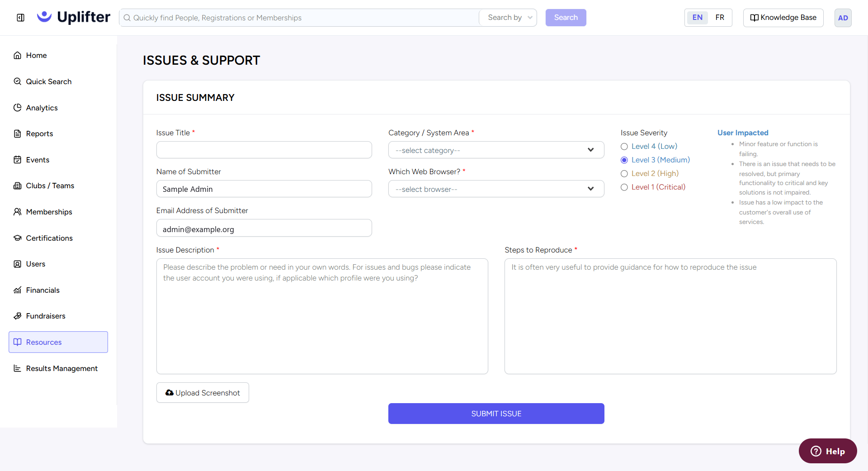Viewport: 868px width, 471px height.
Task: Open the Knowledge Base
Action: pyautogui.click(x=783, y=18)
